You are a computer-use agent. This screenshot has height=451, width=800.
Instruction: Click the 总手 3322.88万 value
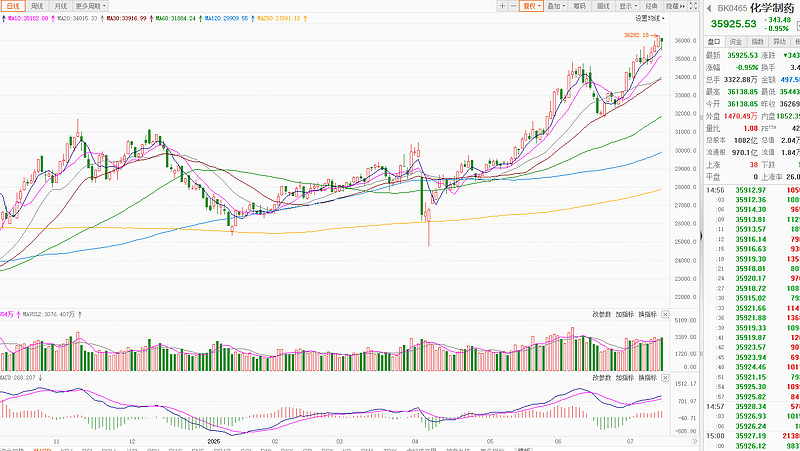click(x=740, y=80)
